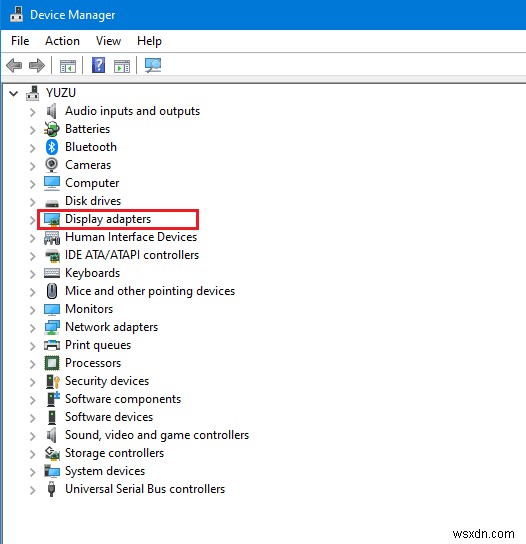Click the Cameras webcam icon

[x=52, y=165]
